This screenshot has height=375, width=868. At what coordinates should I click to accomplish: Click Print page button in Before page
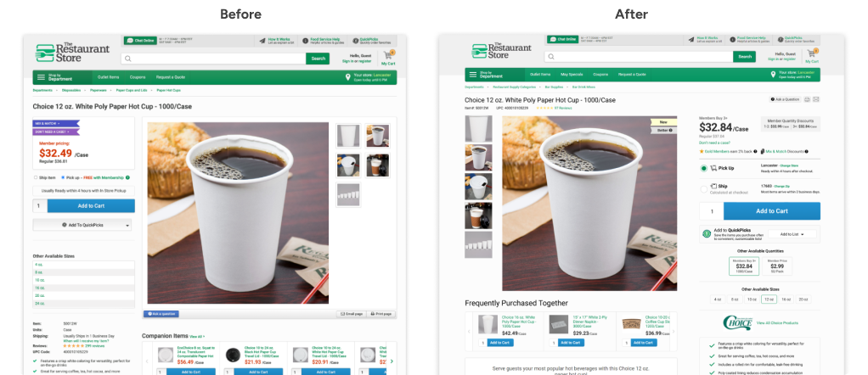pyautogui.click(x=380, y=314)
